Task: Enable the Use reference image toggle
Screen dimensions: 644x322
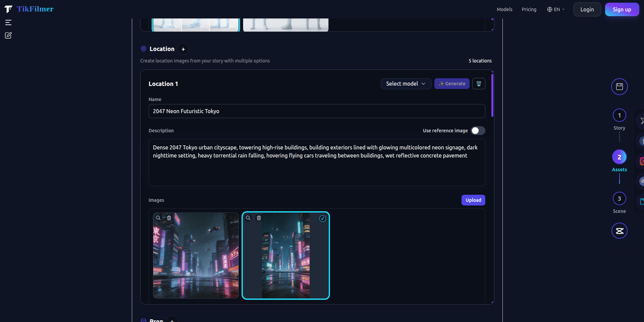Action: (478, 131)
